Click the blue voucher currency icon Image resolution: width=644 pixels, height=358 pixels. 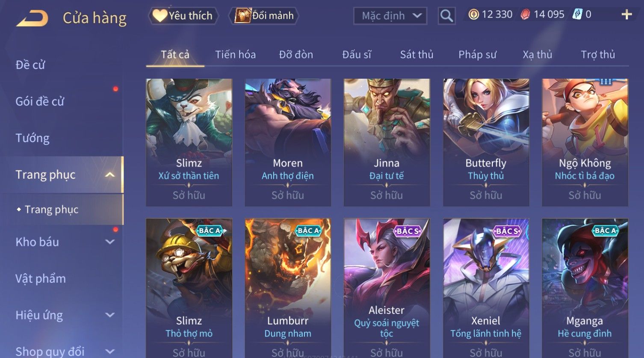click(x=578, y=15)
